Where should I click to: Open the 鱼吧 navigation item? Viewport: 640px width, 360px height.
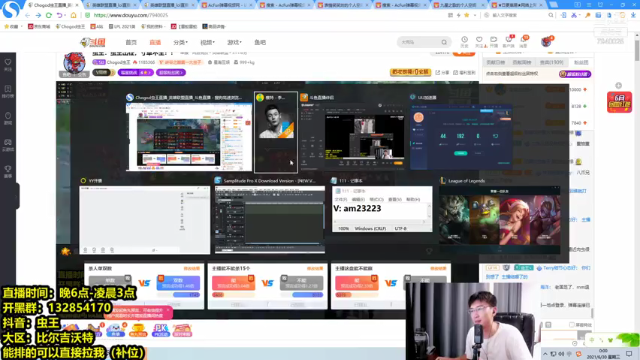260,42
